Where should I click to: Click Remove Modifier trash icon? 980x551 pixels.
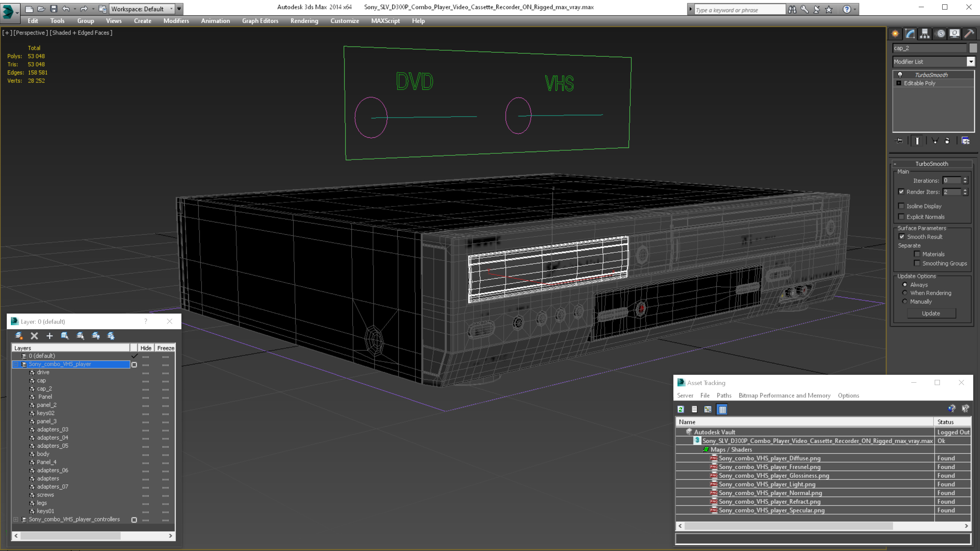[x=947, y=141]
